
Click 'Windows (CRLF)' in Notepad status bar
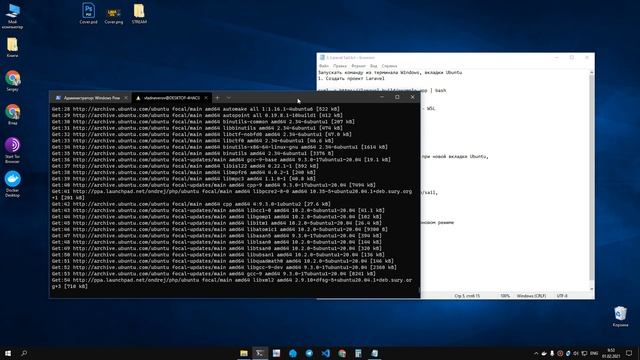click(x=531, y=296)
